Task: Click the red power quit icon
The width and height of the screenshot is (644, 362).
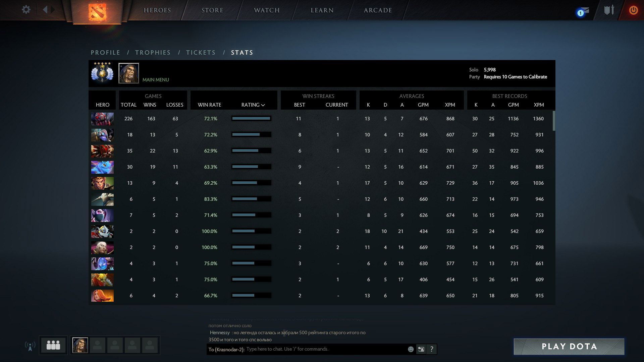Action: pyautogui.click(x=633, y=10)
